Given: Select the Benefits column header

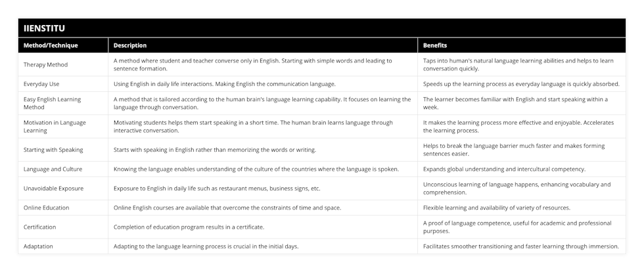Looking at the screenshot, I should click(435, 45).
